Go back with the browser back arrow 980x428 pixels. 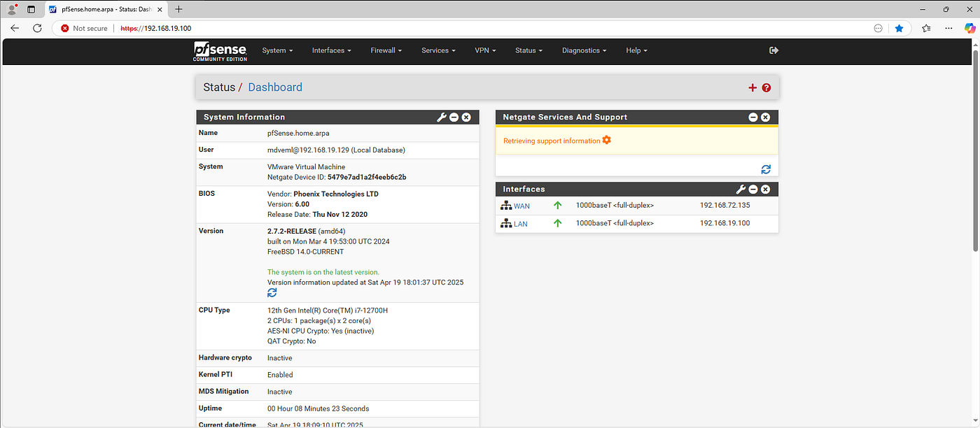[15, 28]
